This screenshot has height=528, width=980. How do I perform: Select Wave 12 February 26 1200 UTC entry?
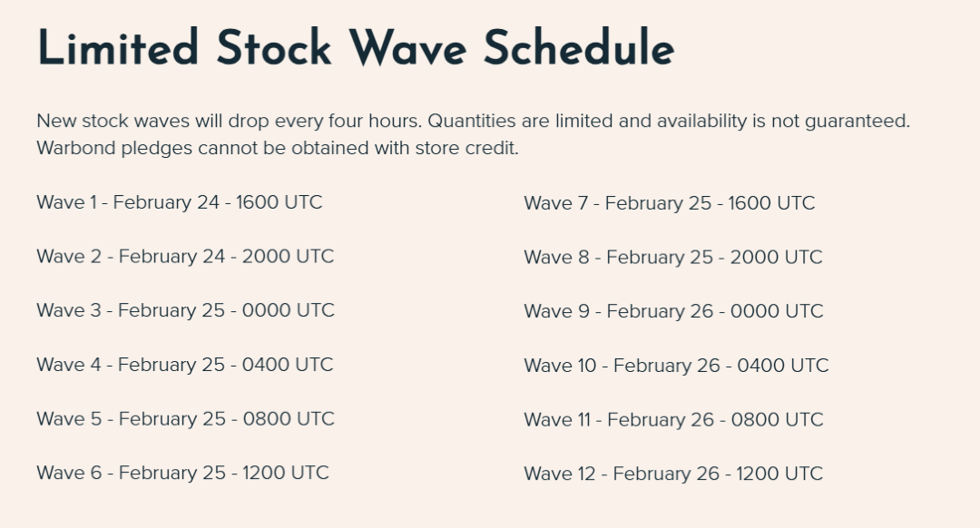point(673,474)
